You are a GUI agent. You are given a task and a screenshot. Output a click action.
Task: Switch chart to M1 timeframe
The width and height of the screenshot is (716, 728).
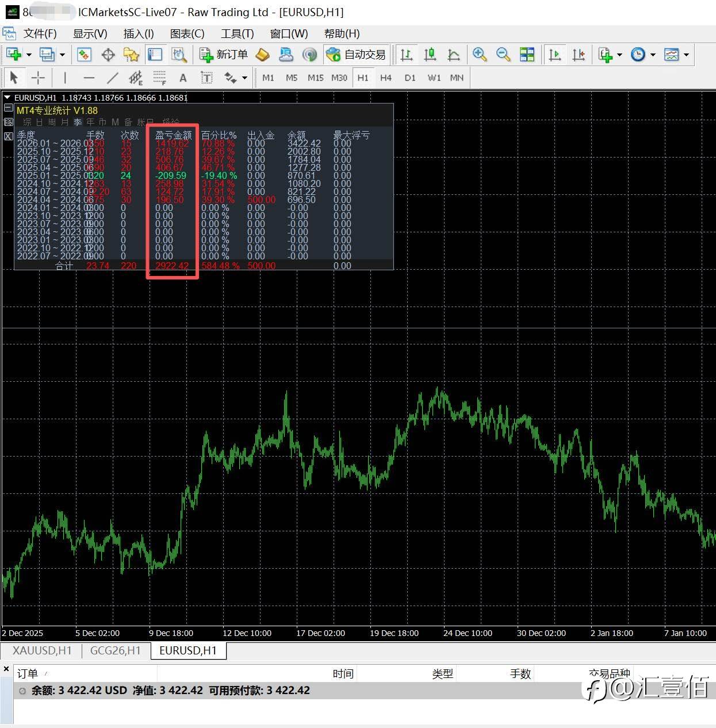click(268, 78)
